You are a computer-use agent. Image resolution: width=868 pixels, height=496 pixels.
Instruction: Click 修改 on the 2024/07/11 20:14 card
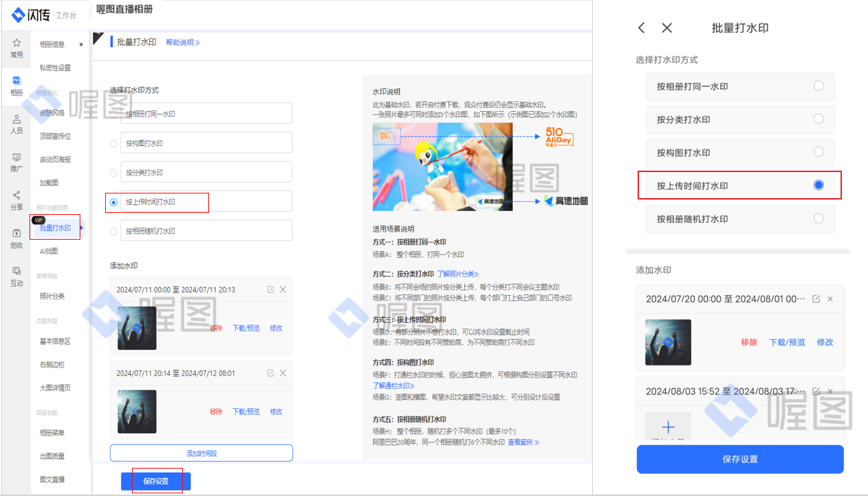click(x=276, y=412)
